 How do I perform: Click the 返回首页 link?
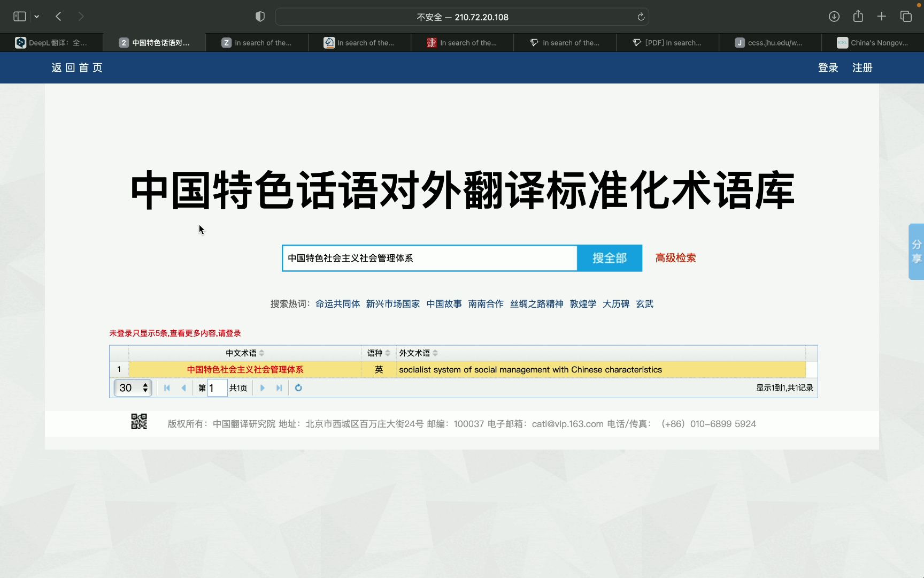[x=77, y=67]
